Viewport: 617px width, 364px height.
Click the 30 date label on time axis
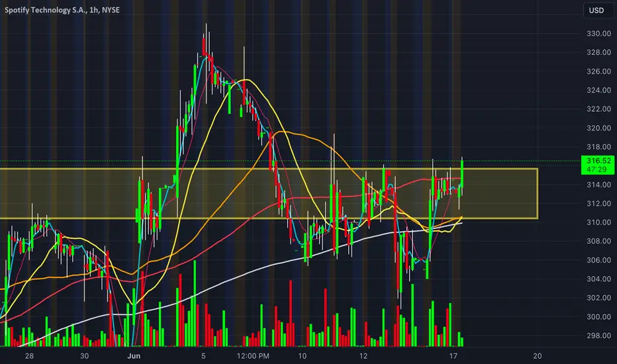point(84,356)
